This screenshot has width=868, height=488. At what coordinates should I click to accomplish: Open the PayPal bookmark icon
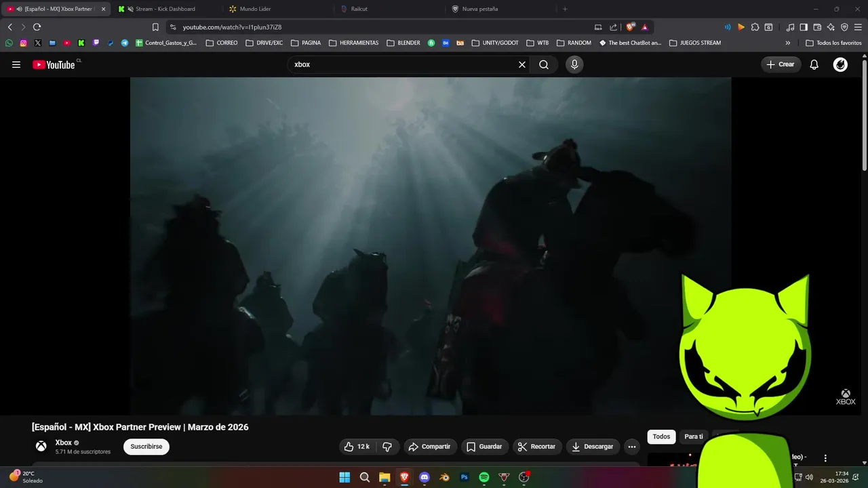pos(111,43)
